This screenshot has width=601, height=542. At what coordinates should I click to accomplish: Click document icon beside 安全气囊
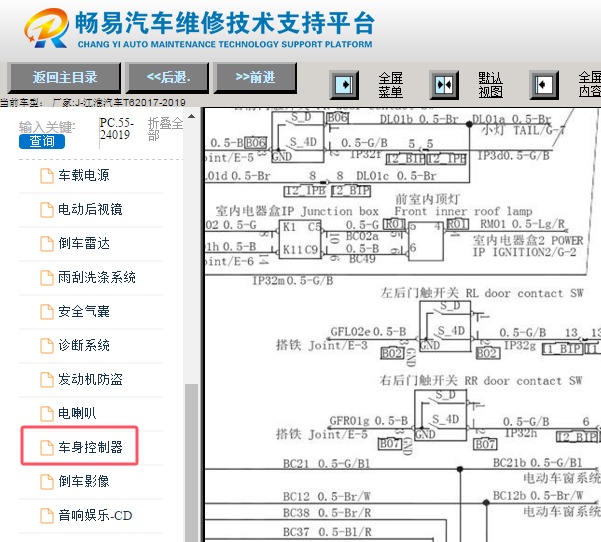pyautogui.click(x=47, y=312)
